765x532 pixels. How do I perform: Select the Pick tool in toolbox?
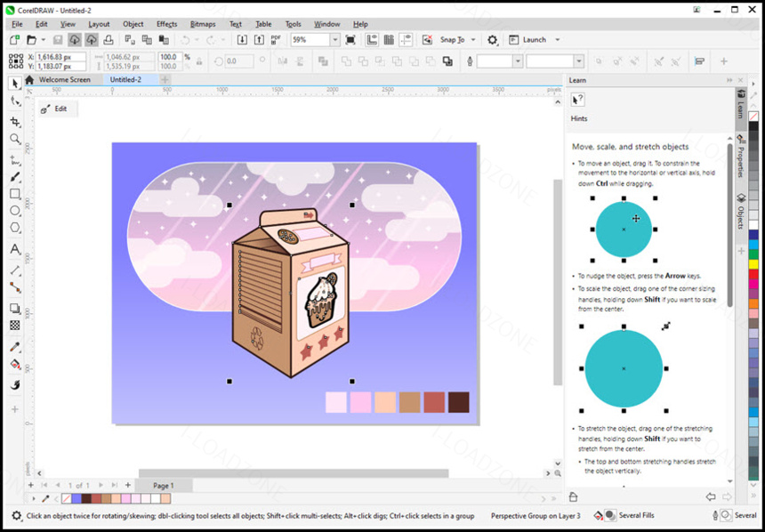click(15, 84)
